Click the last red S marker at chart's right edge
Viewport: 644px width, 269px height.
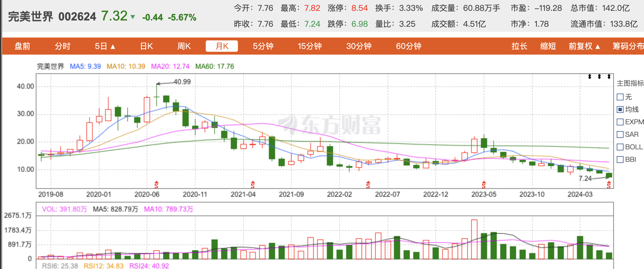point(609,185)
